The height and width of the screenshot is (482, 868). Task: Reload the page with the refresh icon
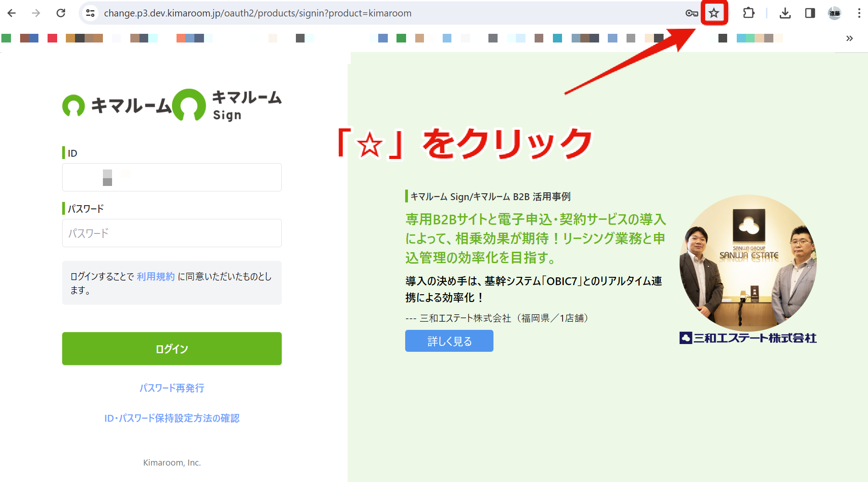61,13
